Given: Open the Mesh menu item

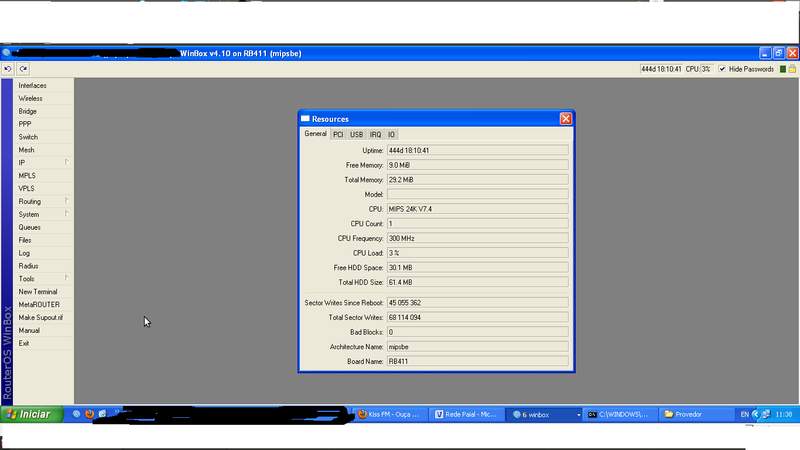Looking at the screenshot, I should tap(26, 150).
